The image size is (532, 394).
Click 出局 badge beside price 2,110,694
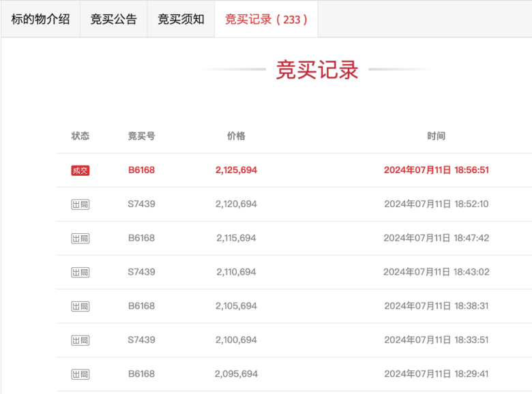click(x=80, y=273)
